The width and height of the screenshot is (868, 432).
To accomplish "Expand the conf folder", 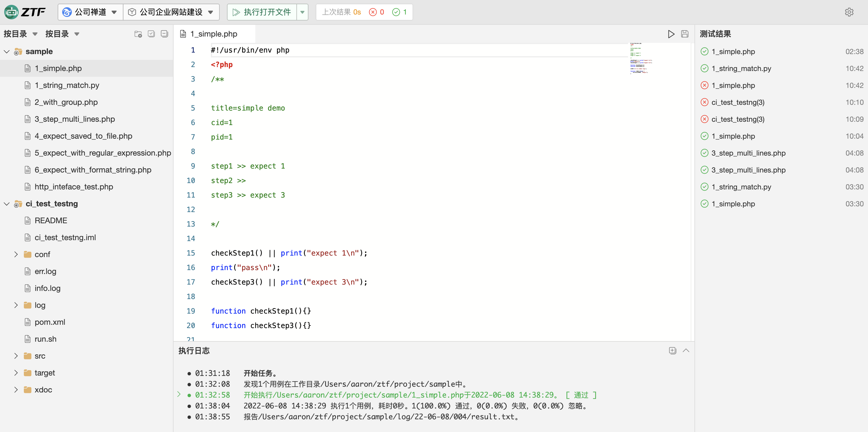I will [16, 254].
